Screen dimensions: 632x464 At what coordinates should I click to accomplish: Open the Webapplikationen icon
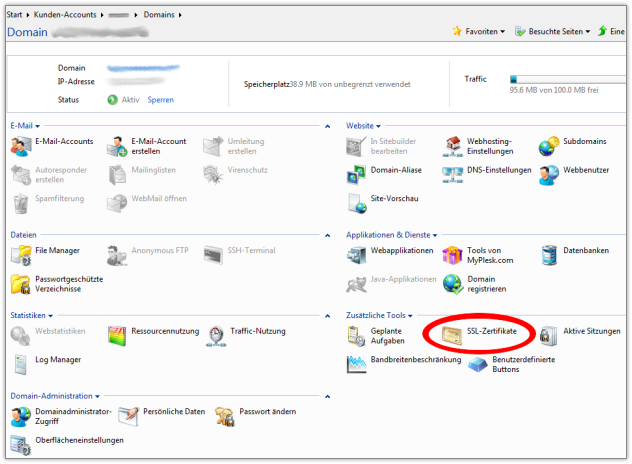pos(356,254)
